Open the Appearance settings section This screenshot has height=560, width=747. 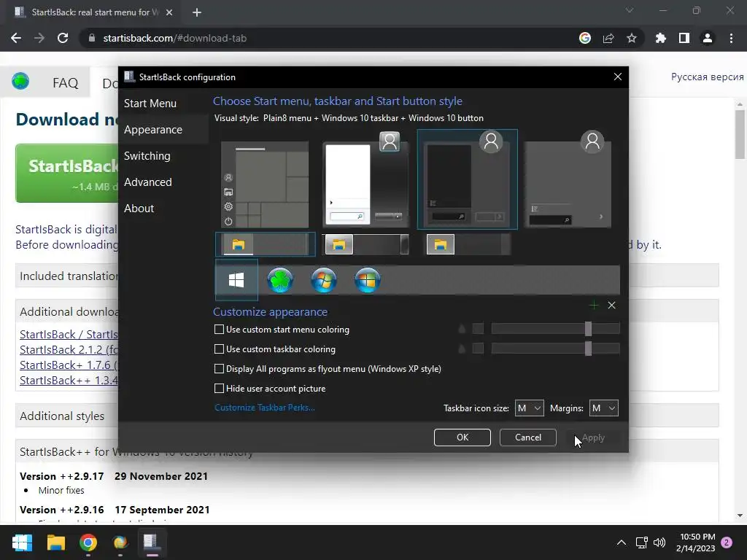153,130
